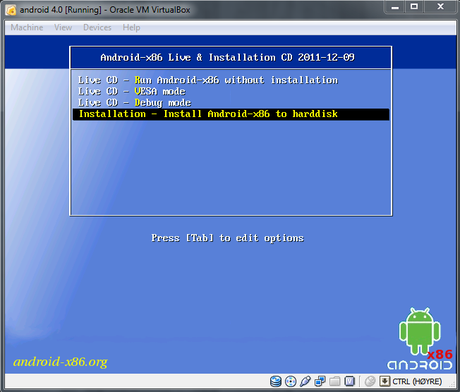Click the CTRL (HØYRE) host key label
Viewport: 460px width, 392px height.
[x=417, y=381]
